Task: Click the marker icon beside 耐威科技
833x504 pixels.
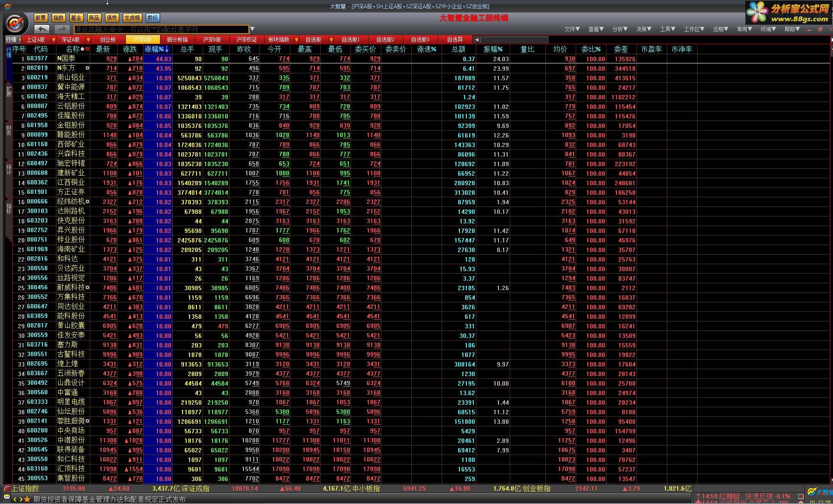Action: click(87, 288)
